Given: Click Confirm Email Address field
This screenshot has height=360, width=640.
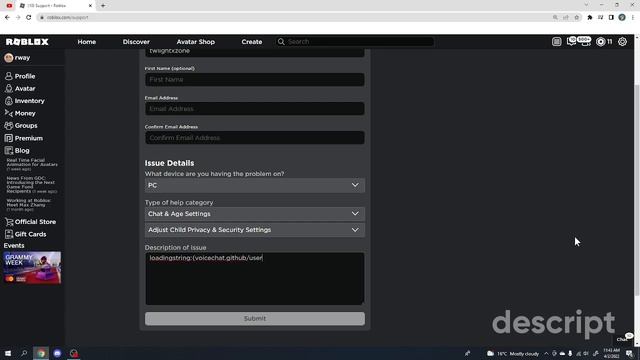Looking at the screenshot, I should tap(255, 138).
